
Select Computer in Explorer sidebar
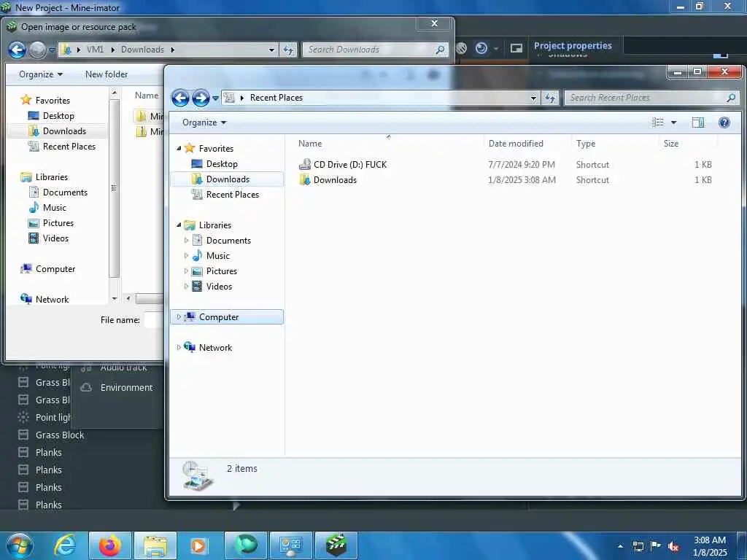227,317
